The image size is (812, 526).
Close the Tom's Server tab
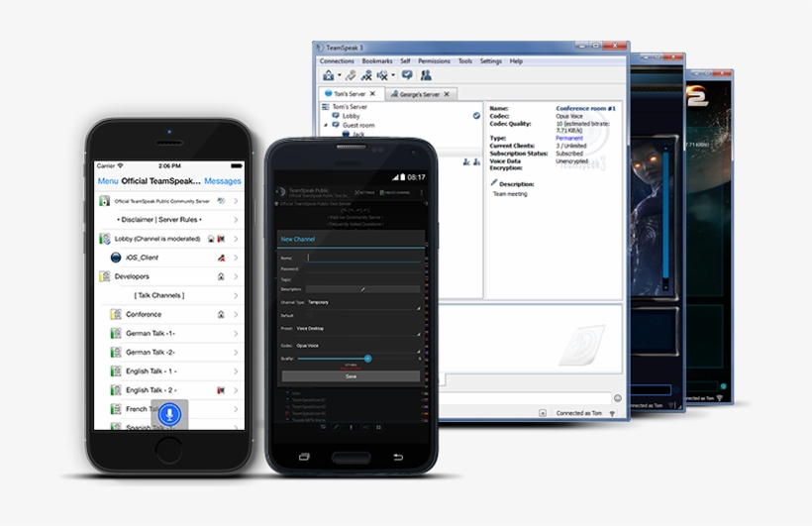[x=372, y=94]
